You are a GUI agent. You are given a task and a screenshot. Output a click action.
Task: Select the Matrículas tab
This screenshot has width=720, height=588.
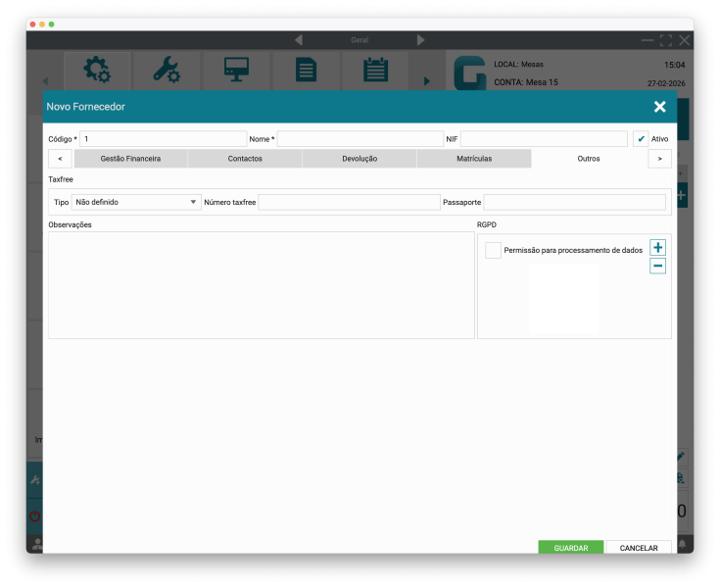[474, 159]
